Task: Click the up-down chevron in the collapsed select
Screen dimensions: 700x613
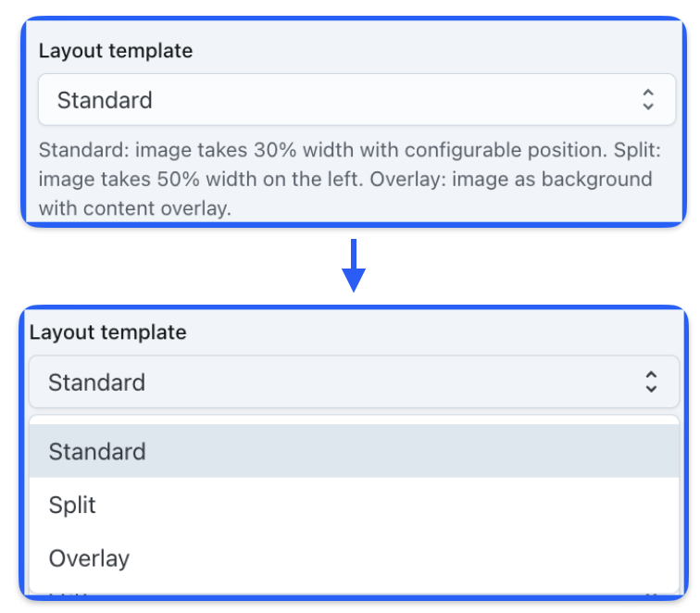Action: [x=648, y=100]
